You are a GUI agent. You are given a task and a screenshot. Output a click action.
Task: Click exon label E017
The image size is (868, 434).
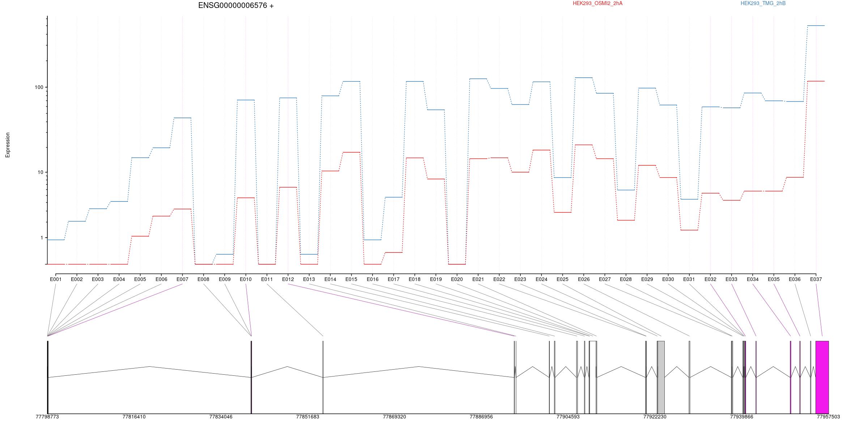tap(393, 279)
